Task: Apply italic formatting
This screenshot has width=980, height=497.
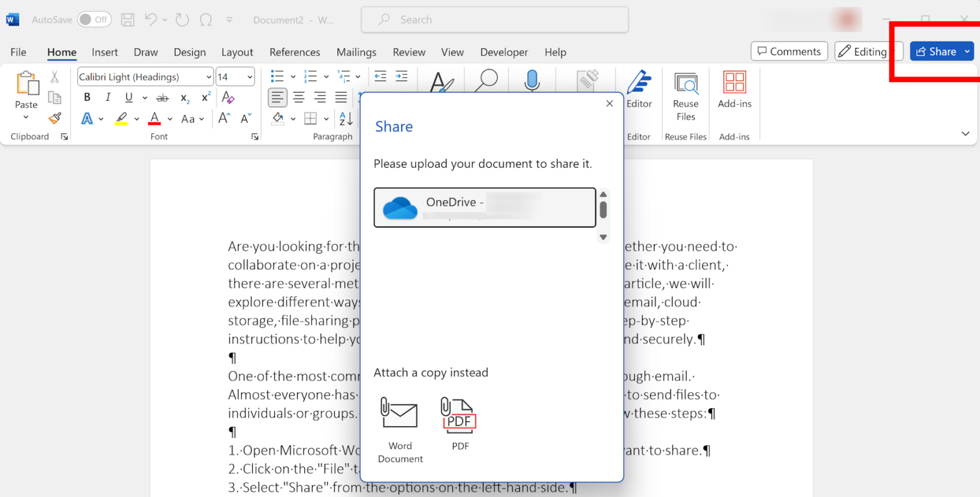Action: click(108, 97)
